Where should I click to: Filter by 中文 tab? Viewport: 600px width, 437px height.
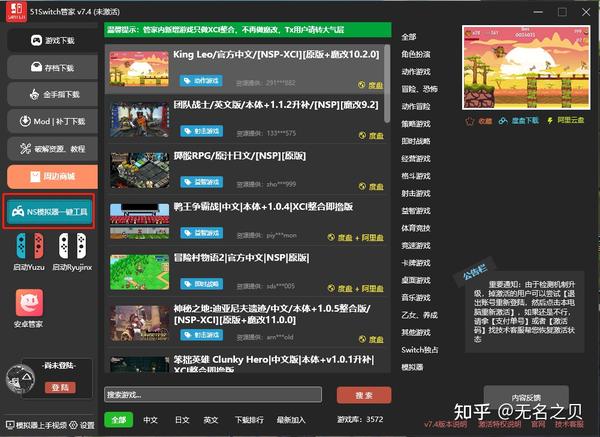point(150,420)
